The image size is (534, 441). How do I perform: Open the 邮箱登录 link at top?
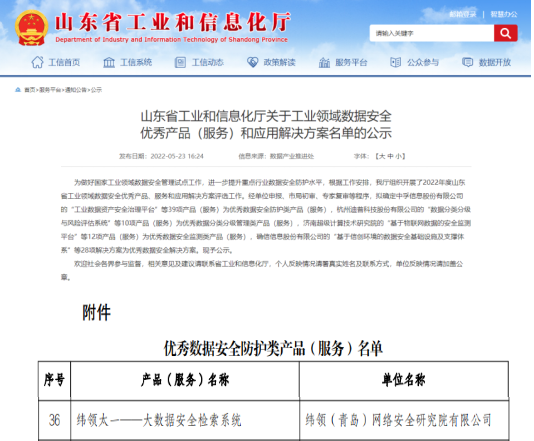pos(462,14)
